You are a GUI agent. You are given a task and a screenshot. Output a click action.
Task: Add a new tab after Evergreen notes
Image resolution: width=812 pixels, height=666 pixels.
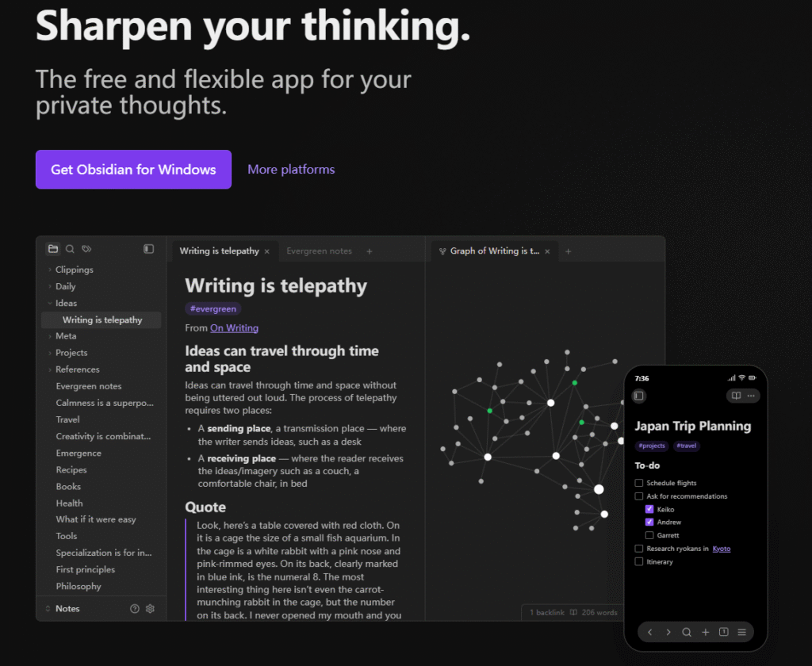pyautogui.click(x=370, y=251)
